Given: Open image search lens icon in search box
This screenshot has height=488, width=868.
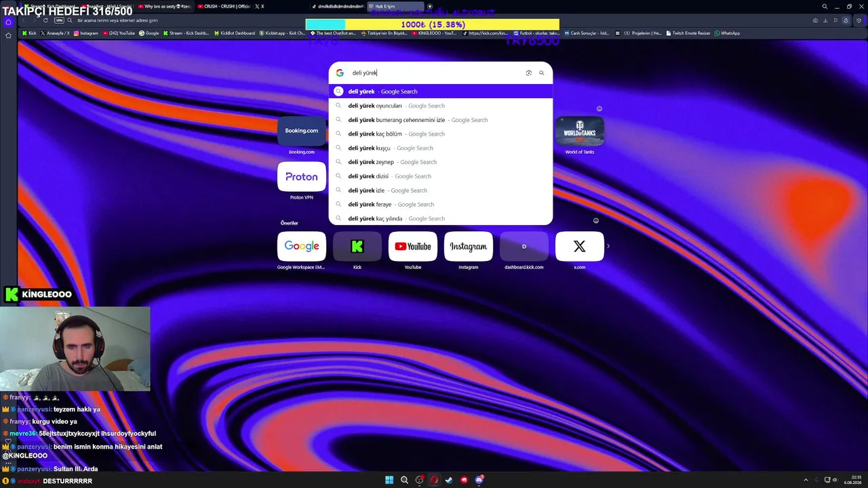Looking at the screenshot, I should pos(529,73).
